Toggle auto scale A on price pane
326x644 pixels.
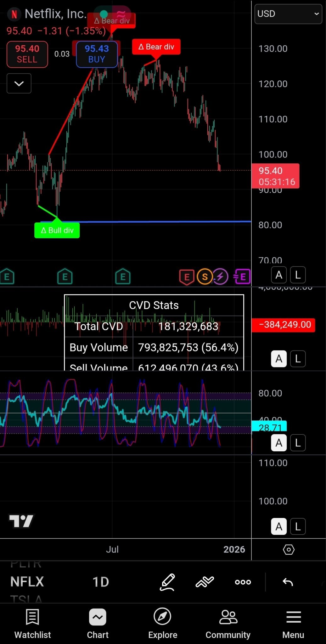point(279,275)
